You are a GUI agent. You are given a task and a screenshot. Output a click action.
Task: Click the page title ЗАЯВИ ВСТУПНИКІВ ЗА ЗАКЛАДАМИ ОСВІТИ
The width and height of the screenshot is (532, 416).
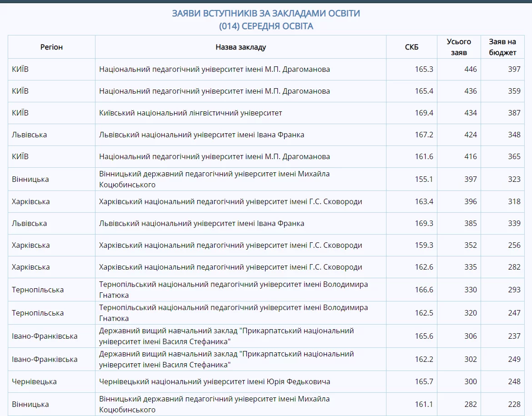[x=266, y=13]
